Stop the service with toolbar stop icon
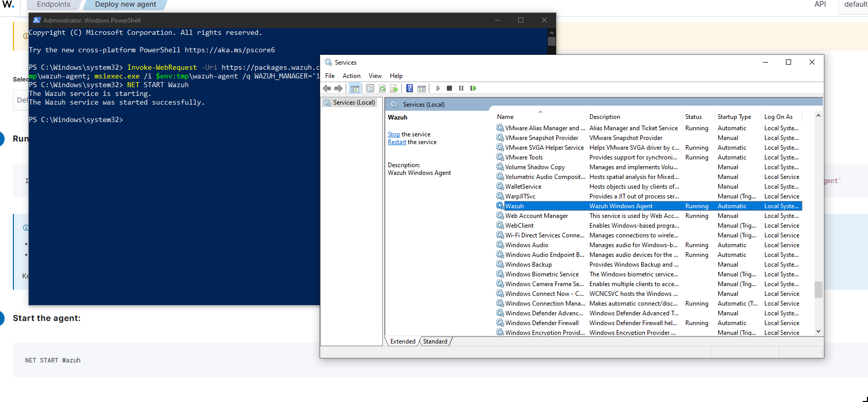The height and width of the screenshot is (402, 868). pyautogui.click(x=449, y=88)
